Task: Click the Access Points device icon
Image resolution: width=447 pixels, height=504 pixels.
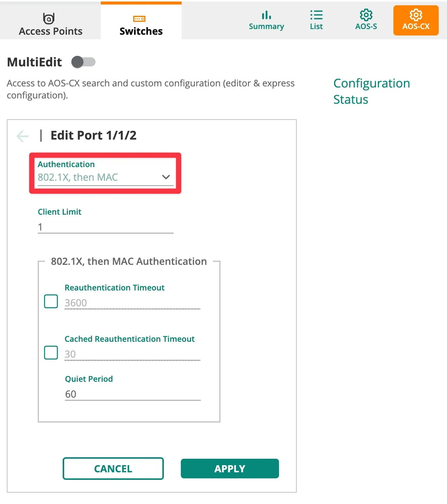Action: point(49,18)
